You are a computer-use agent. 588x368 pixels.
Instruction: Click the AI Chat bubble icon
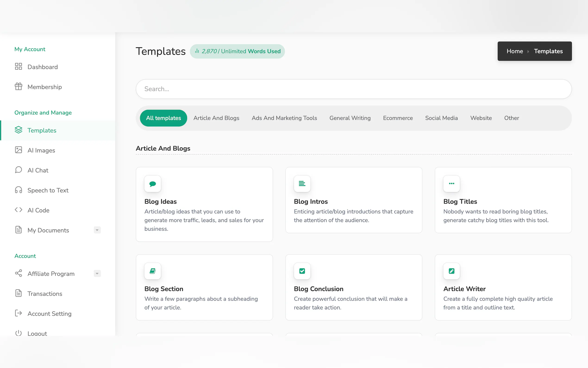(19, 170)
